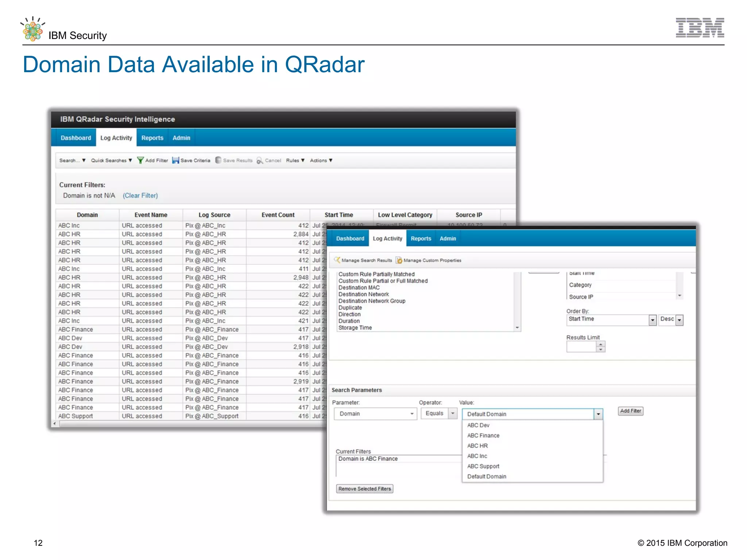Click the Value Default Domain dropdown arrow

[598, 414]
